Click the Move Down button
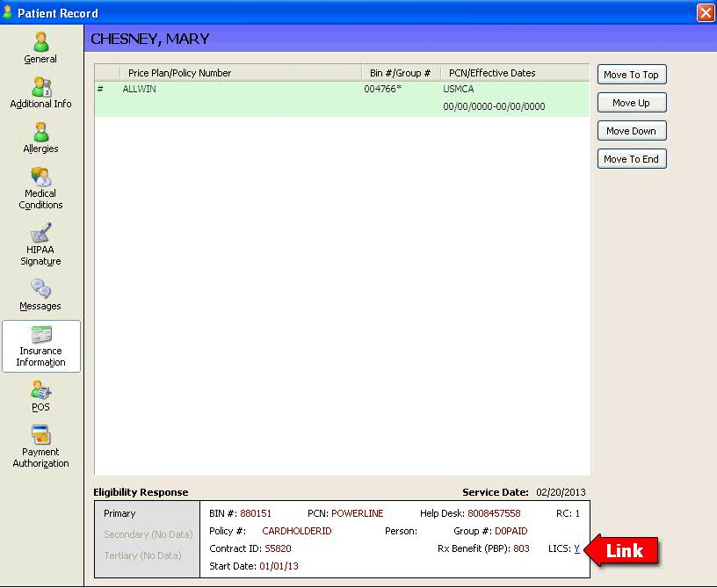 tap(631, 131)
